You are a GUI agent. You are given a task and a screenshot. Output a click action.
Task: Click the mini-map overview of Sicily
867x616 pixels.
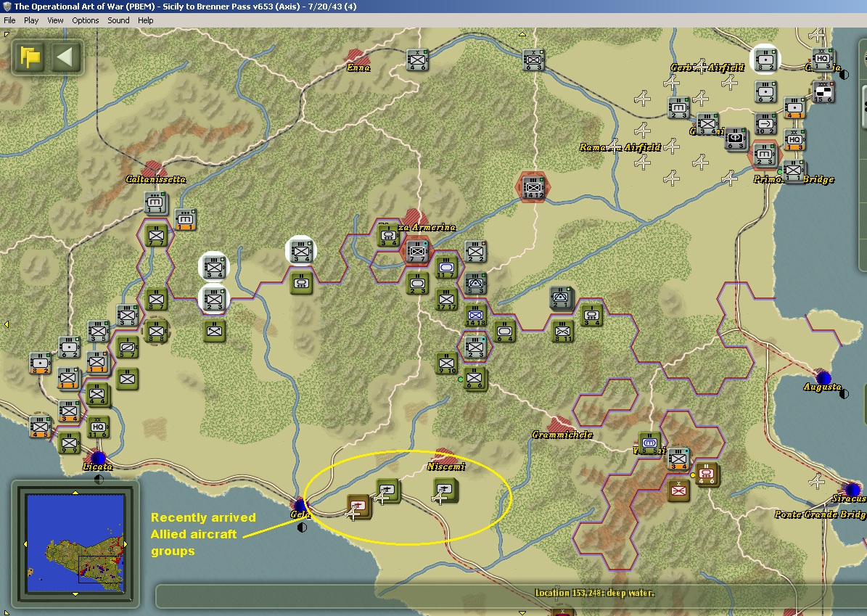75,543
